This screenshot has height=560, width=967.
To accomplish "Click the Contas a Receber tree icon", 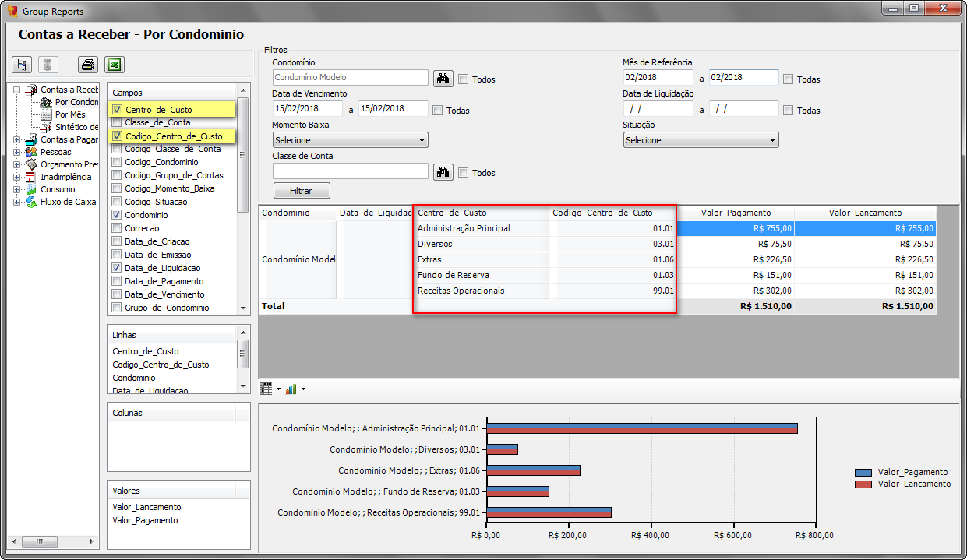I will (x=31, y=90).
